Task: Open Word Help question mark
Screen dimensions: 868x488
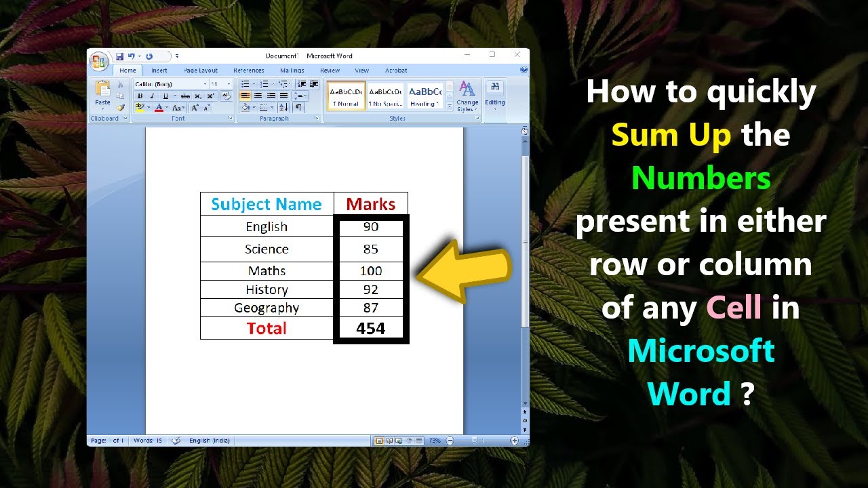Action: tap(524, 69)
